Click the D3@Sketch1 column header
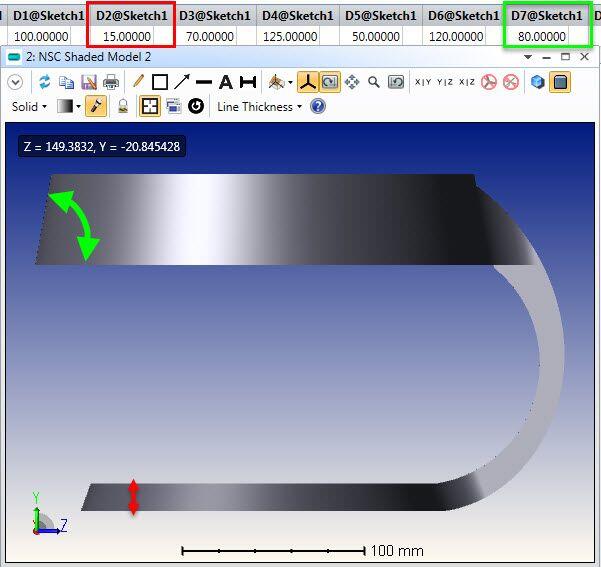601x568 pixels. click(215, 16)
